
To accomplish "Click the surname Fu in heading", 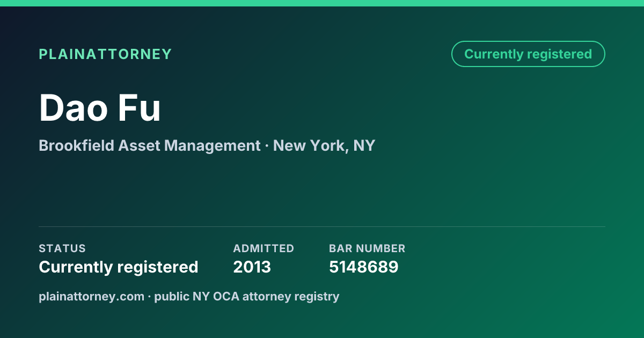I will click(x=140, y=108).
